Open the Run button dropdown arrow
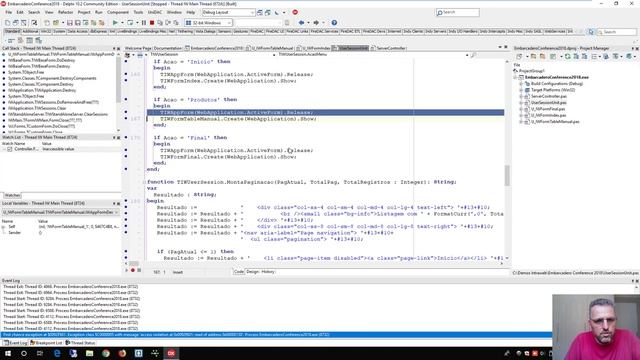The image size is (640, 360). coord(122,23)
